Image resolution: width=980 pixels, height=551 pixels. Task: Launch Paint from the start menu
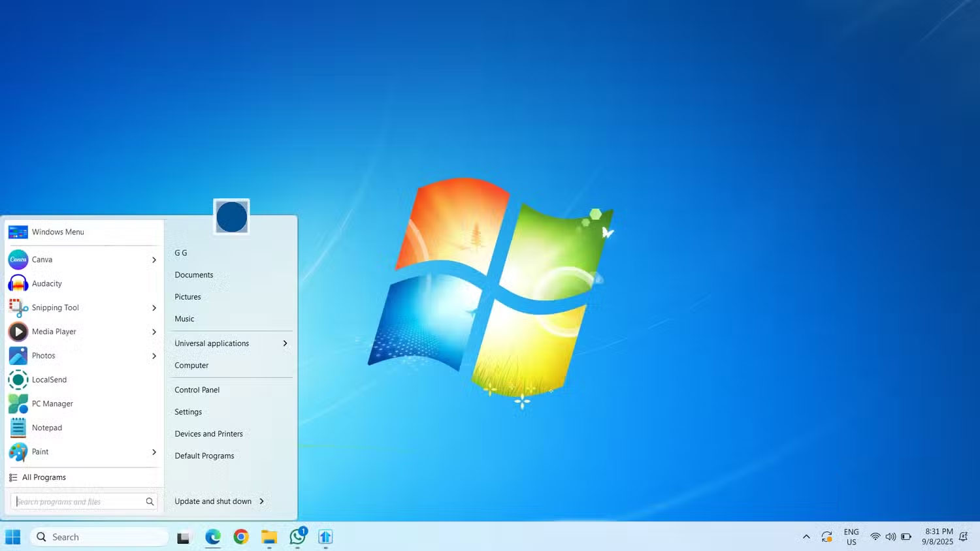coord(39,452)
